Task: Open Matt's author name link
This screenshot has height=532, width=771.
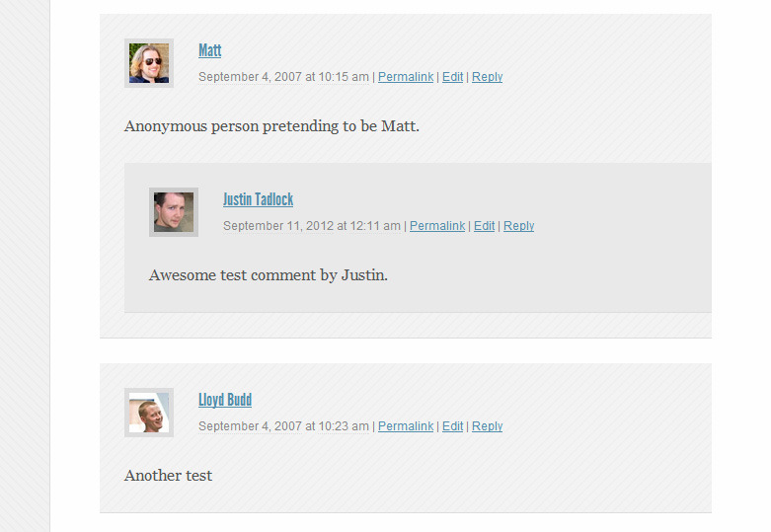Action: click(209, 50)
